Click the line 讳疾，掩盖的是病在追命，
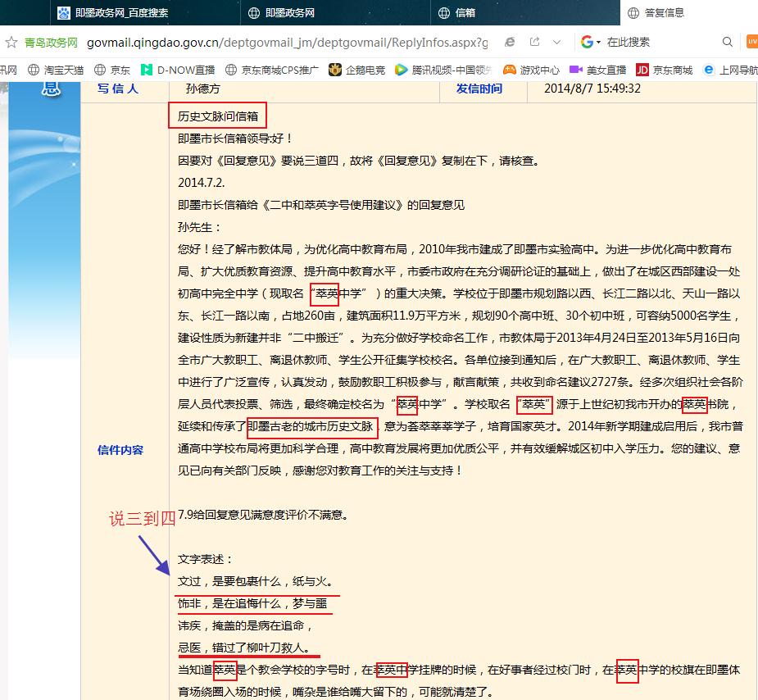The width and height of the screenshot is (758, 700). pyautogui.click(x=245, y=625)
